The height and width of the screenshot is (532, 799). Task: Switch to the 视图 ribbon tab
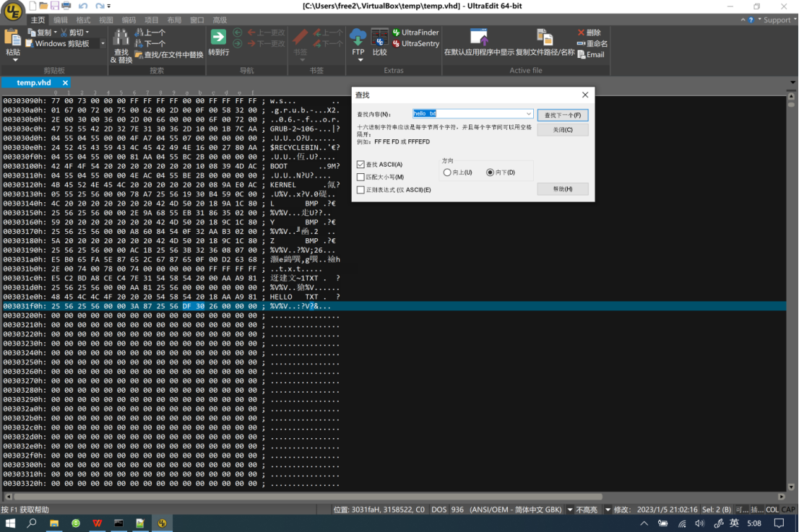tap(106, 20)
